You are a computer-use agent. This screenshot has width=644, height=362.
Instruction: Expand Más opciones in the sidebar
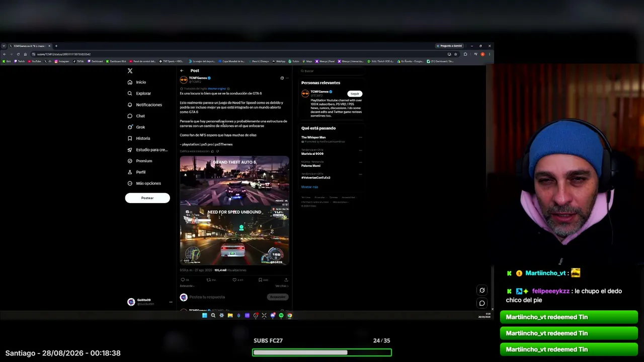pyautogui.click(x=144, y=184)
